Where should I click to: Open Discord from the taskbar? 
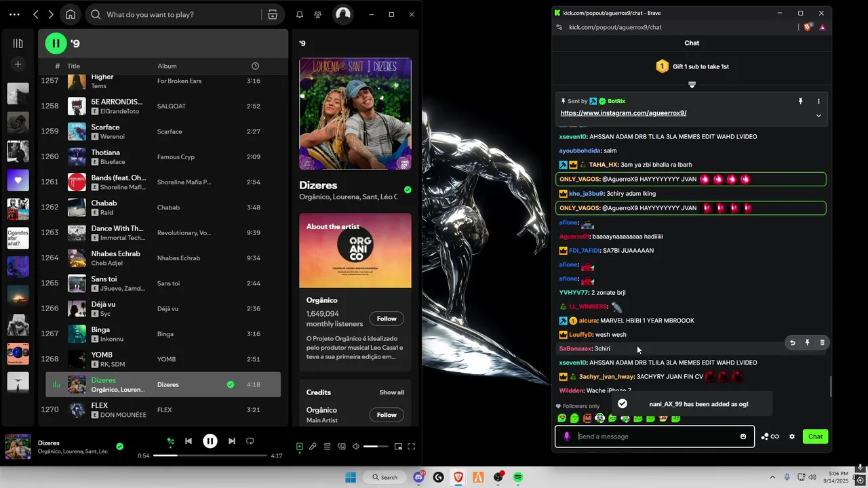[x=419, y=477]
